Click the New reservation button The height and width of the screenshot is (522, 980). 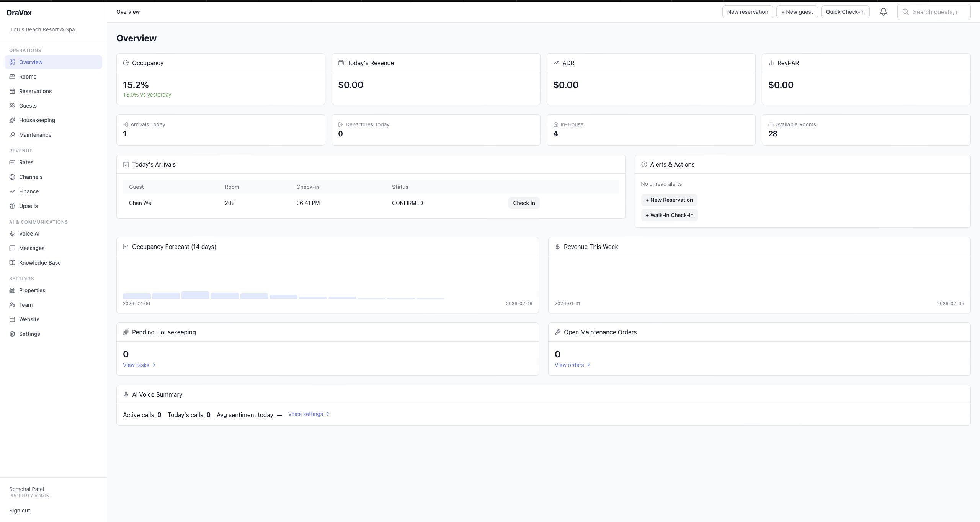coord(747,12)
